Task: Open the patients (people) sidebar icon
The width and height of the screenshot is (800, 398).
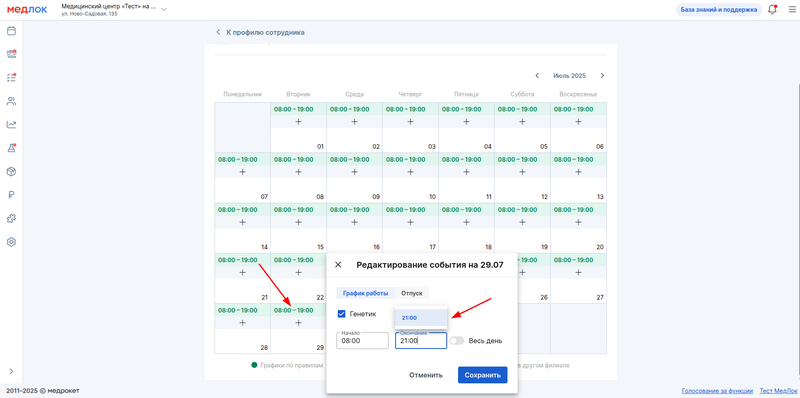Action: point(11,101)
